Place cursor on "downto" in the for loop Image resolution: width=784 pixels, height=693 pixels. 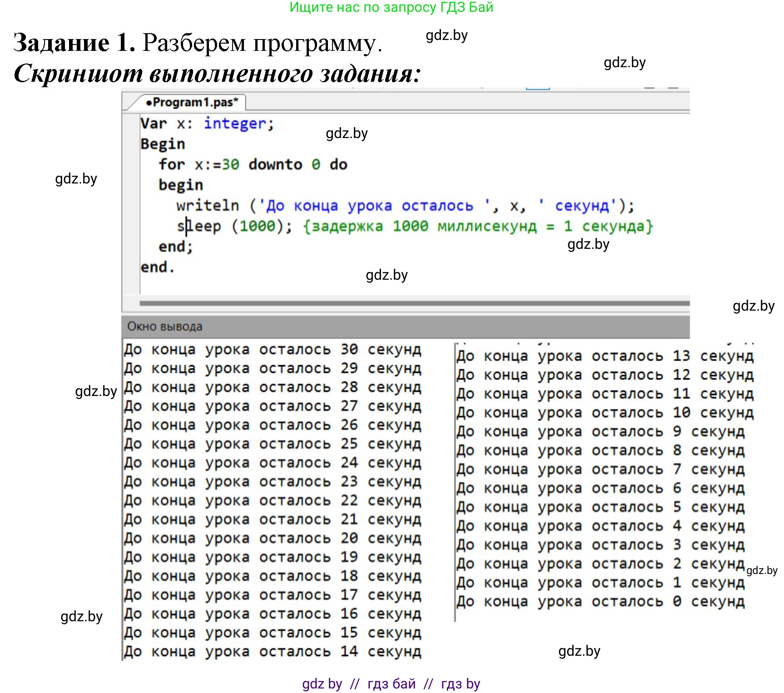coord(275,164)
